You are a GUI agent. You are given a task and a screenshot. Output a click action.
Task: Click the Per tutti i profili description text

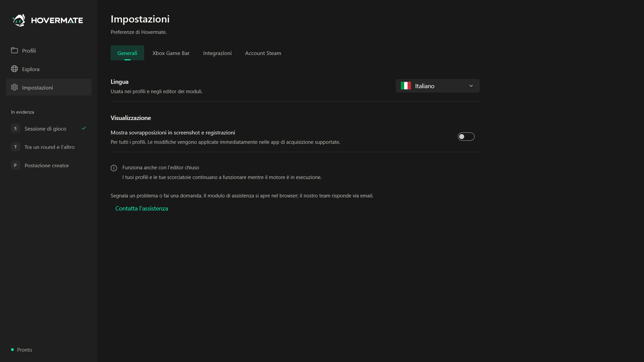[x=225, y=142]
